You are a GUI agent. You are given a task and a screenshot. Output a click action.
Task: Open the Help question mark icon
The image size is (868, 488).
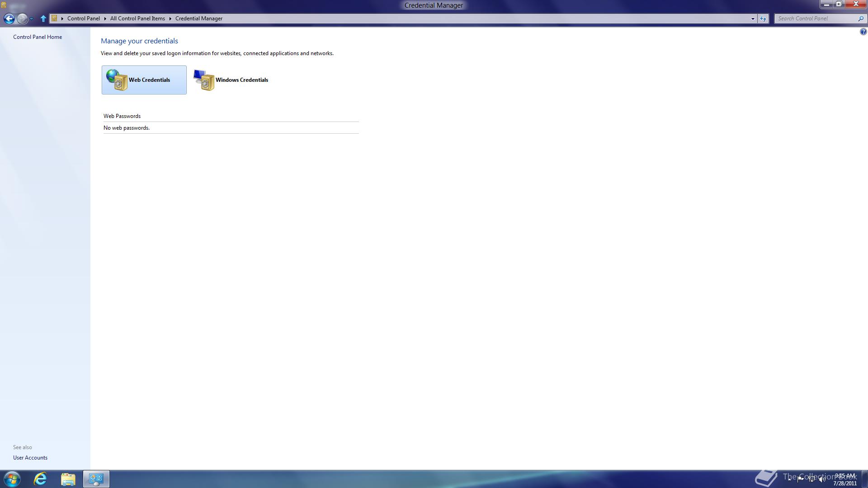863,32
